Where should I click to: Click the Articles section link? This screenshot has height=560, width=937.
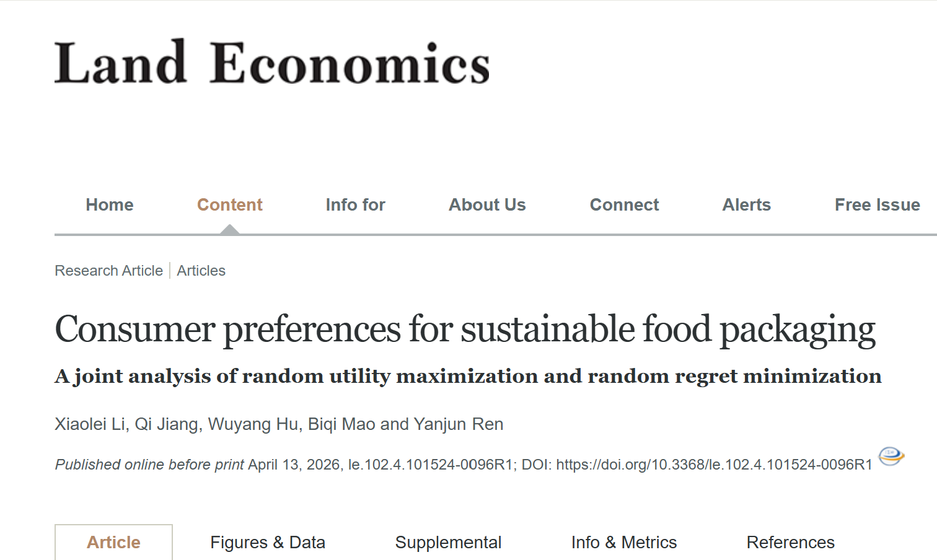[201, 271]
